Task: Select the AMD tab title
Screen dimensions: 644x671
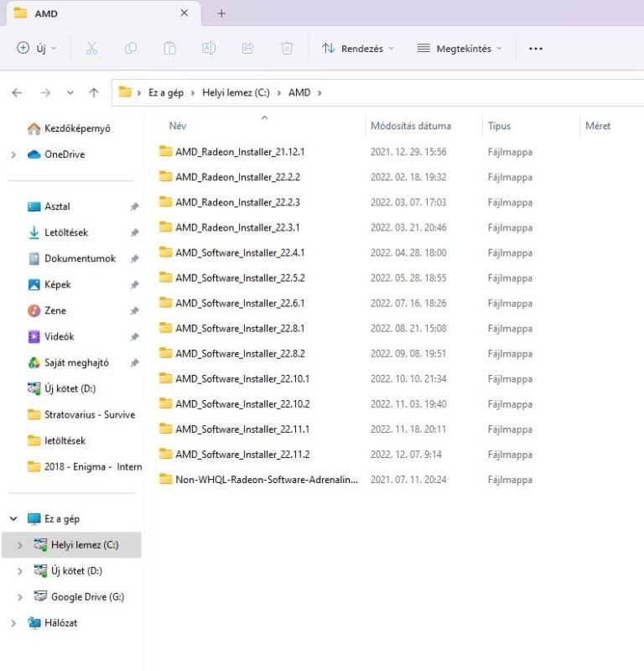Action: pos(46,13)
